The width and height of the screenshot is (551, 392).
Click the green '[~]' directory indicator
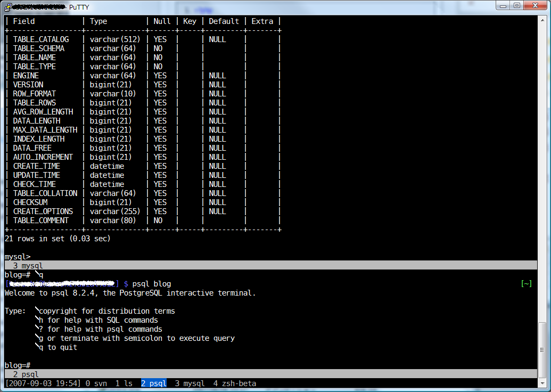[x=526, y=284]
